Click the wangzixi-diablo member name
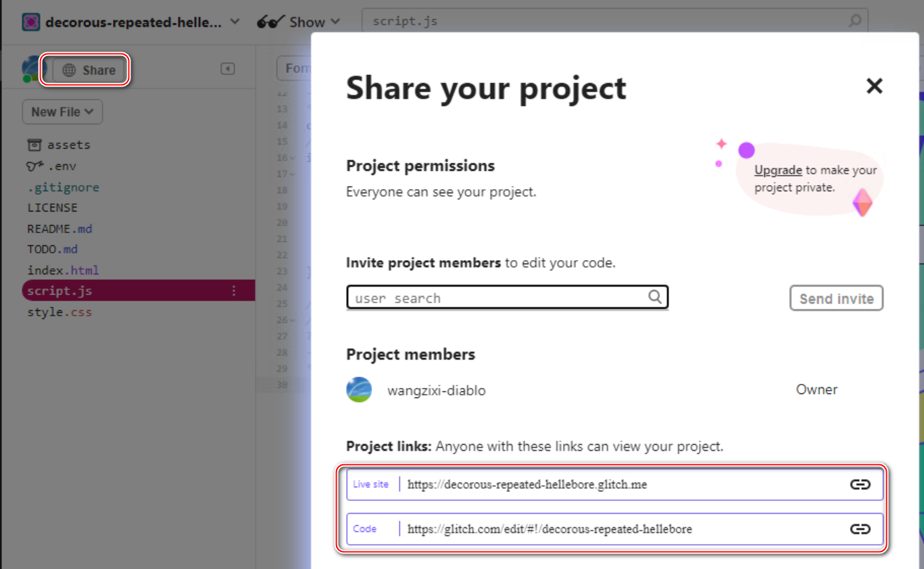 coord(437,391)
